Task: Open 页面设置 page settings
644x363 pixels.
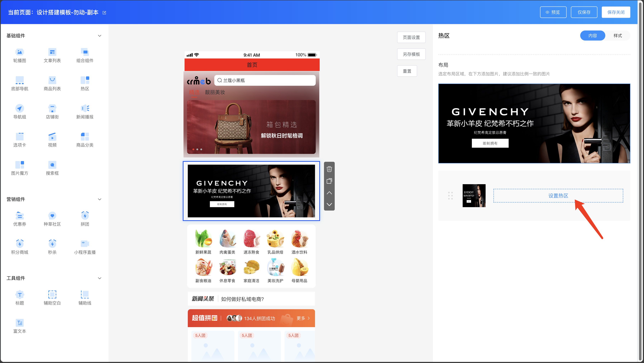Action: (x=411, y=37)
